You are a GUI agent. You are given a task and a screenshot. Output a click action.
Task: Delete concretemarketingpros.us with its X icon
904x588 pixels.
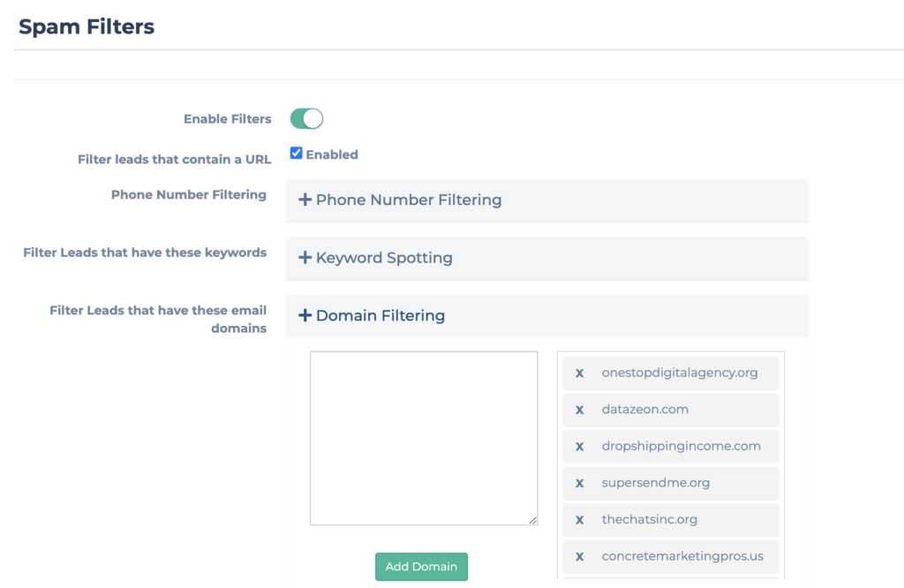click(x=579, y=556)
